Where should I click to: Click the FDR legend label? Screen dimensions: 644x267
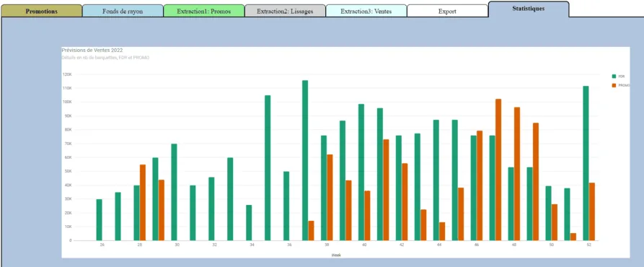click(622, 76)
